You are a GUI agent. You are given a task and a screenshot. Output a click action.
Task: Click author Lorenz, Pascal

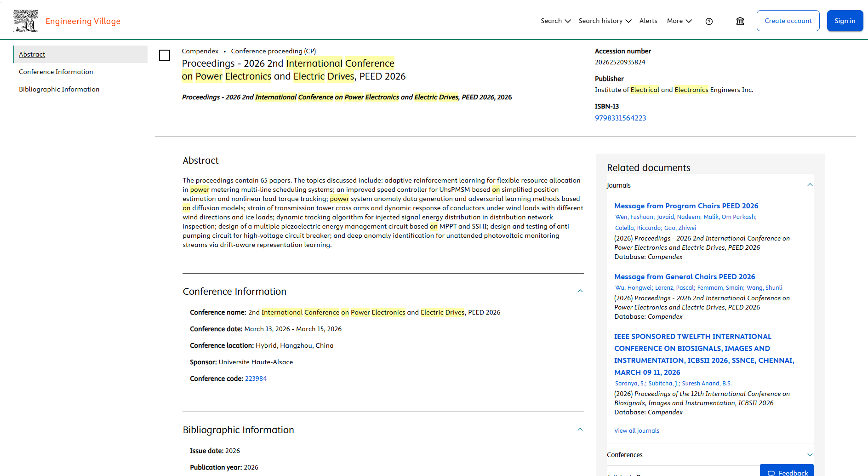pos(674,288)
